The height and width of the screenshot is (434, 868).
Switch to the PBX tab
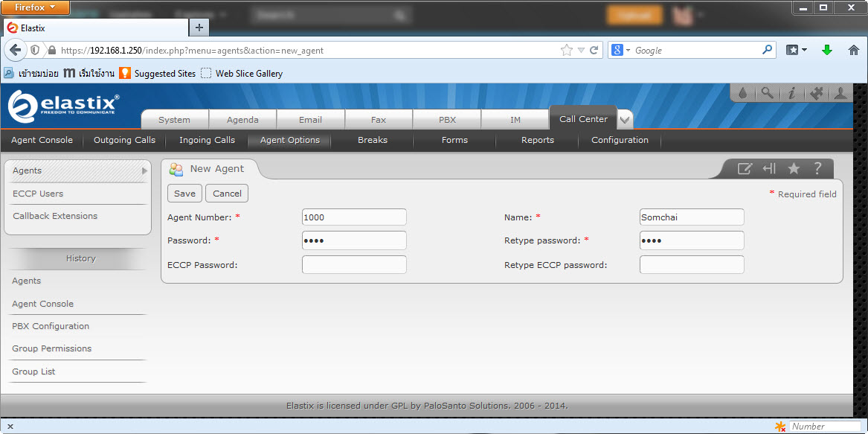(x=447, y=120)
